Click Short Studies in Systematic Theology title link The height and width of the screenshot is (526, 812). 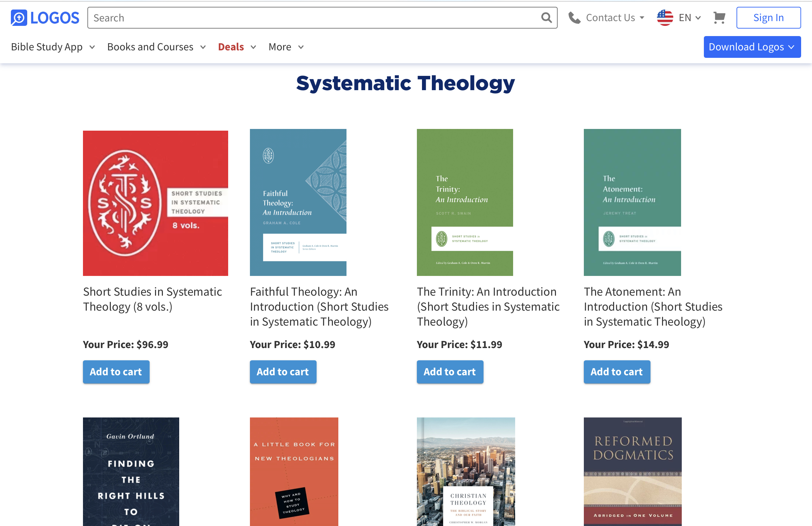click(153, 299)
